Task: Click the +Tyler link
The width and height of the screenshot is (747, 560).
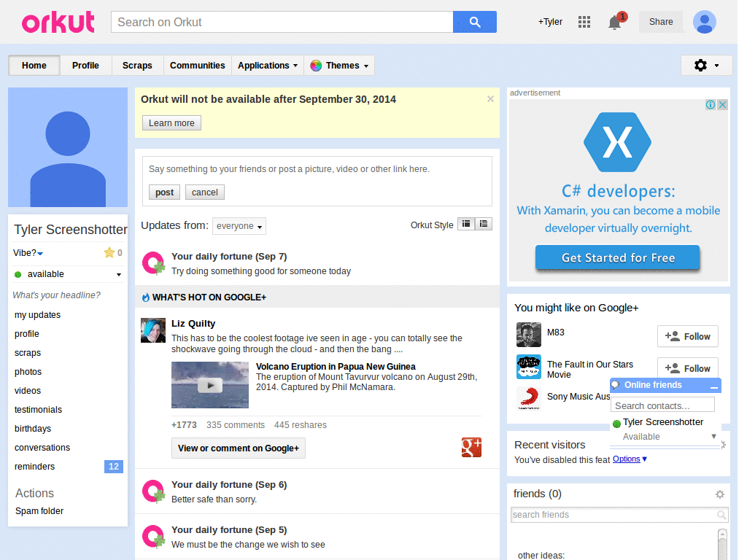Action: (550, 22)
